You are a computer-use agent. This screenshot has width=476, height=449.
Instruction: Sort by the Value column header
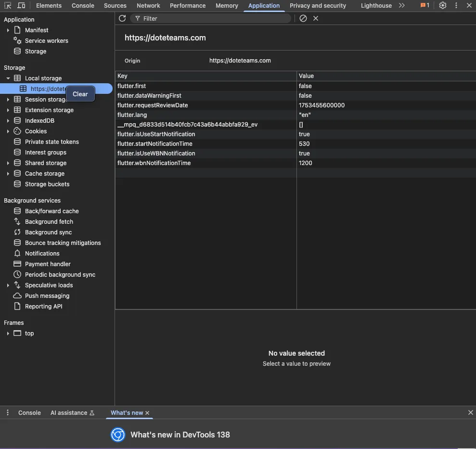pos(386,76)
